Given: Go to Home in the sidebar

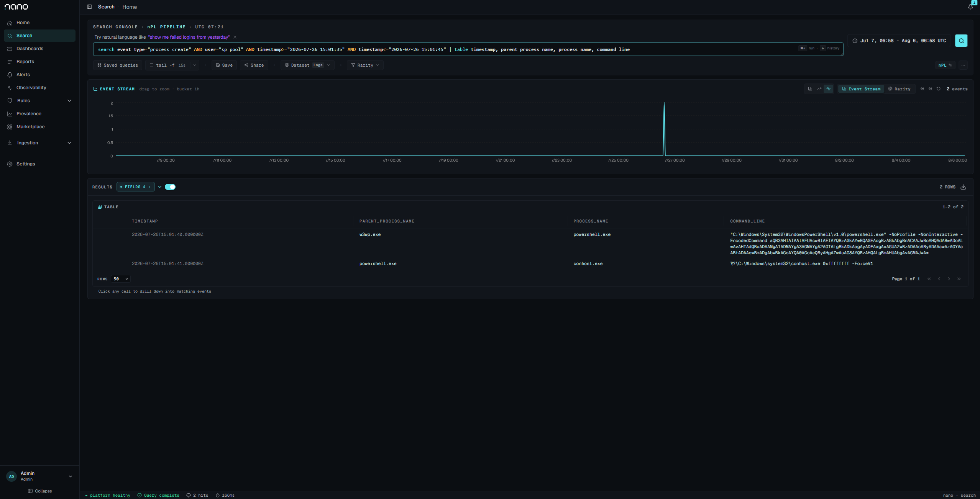Looking at the screenshot, I should pos(39,23).
